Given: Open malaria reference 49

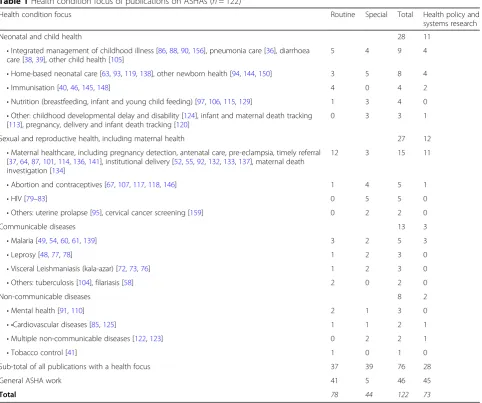Looking at the screenshot, I should (42, 241).
